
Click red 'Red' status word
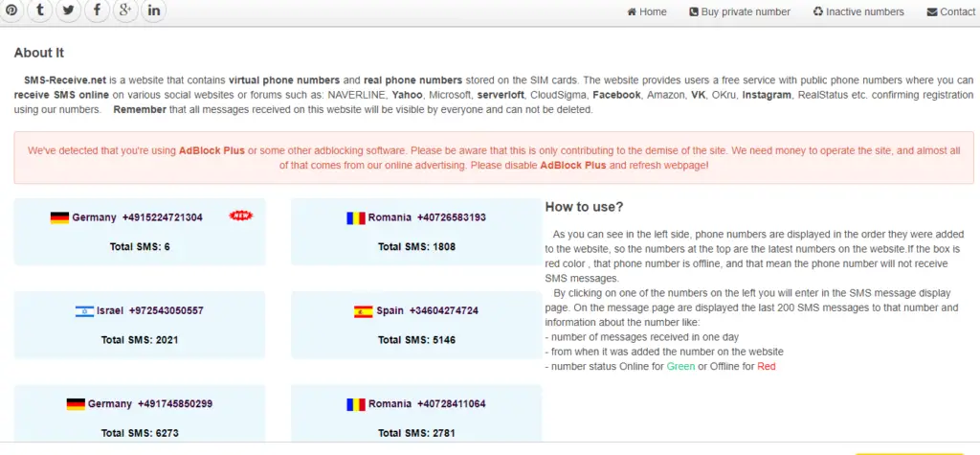point(767,366)
